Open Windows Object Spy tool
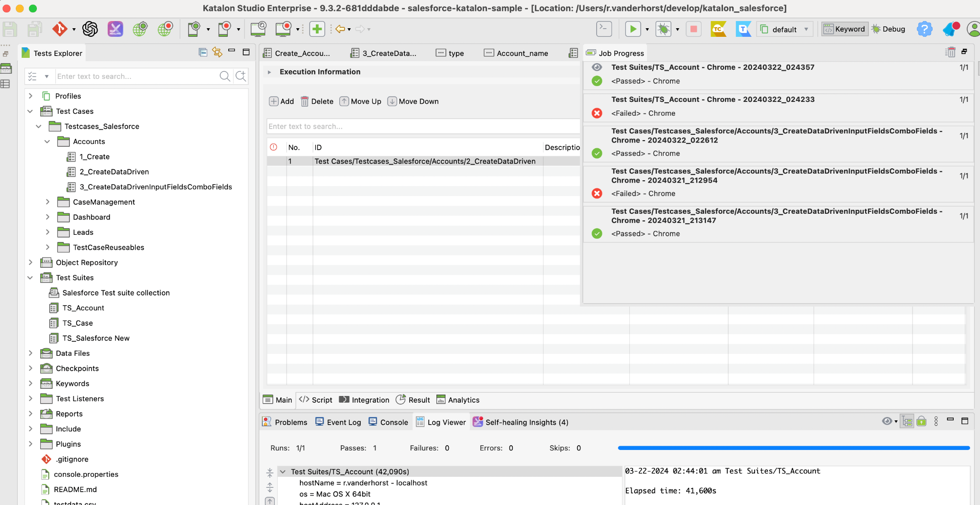This screenshot has height=505, width=980. pyautogui.click(x=258, y=29)
